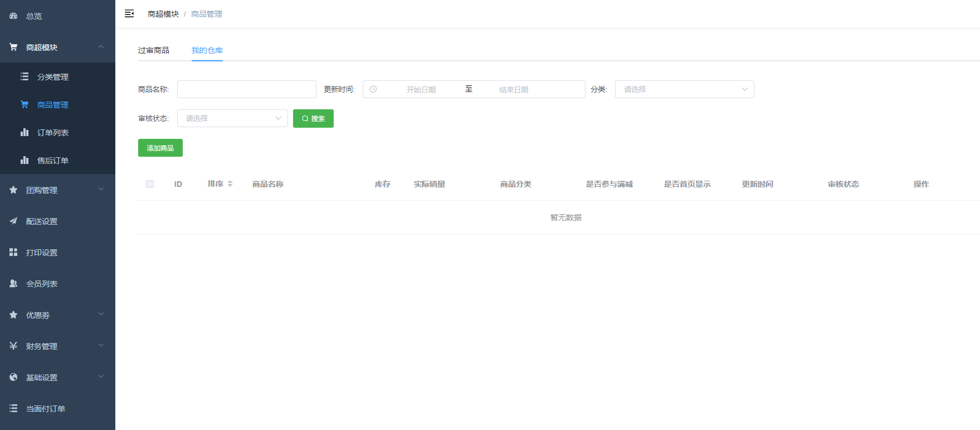980x430 pixels.
Task: Open the 审核状态 dropdown
Action: coord(232,118)
